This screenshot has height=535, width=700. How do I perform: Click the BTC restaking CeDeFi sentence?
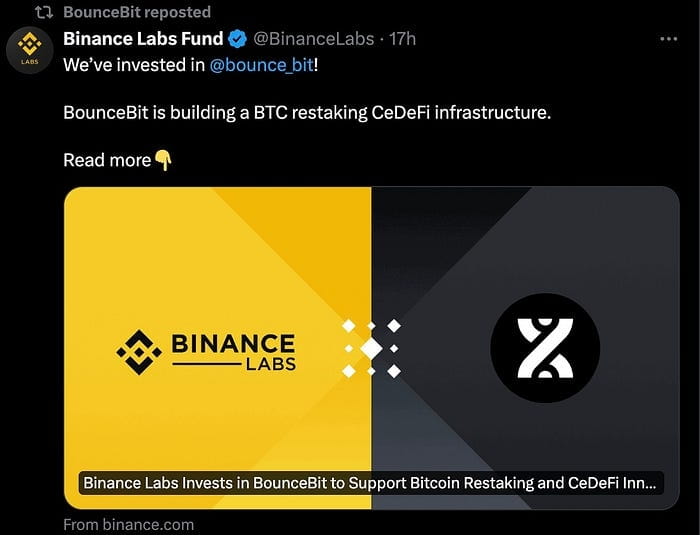tap(306, 112)
